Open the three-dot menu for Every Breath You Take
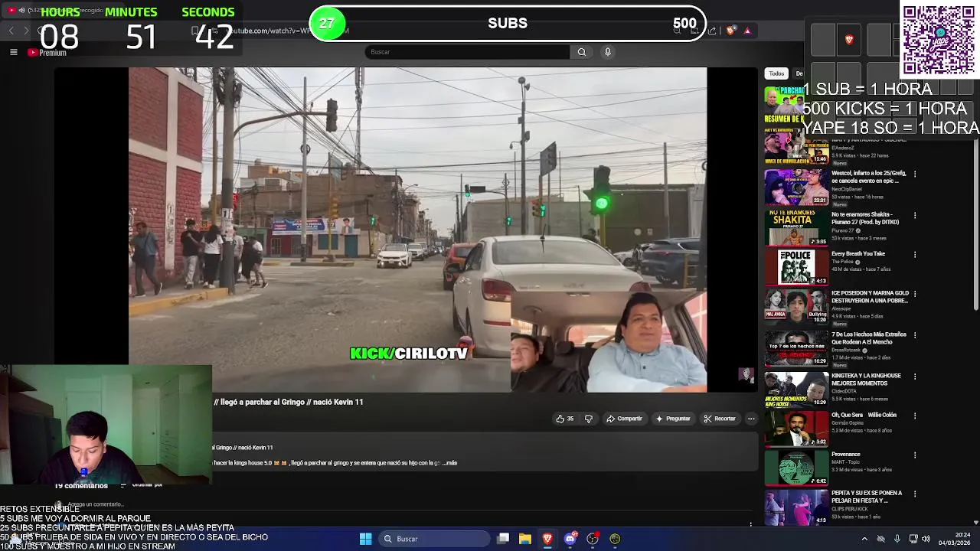 (x=914, y=255)
